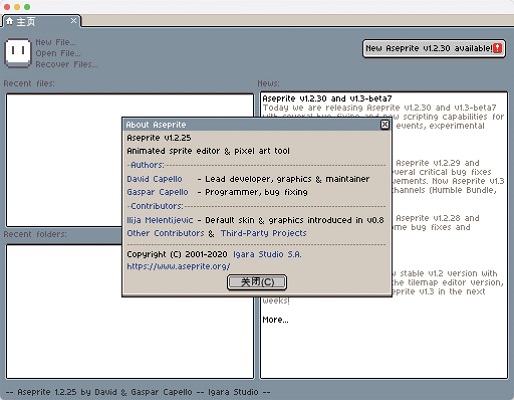Click the red update alert icon
Viewport: 514px width, 400px height.
[x=497, y=48]
